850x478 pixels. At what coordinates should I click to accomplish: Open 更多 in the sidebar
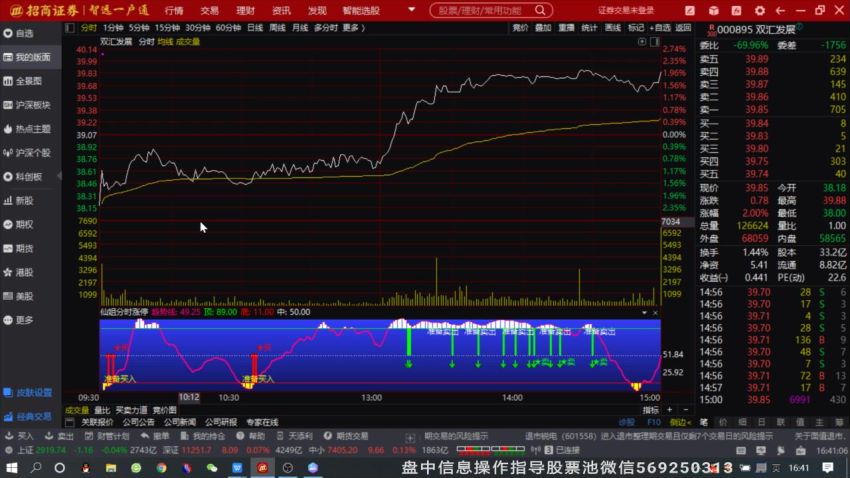pos(20,320)
